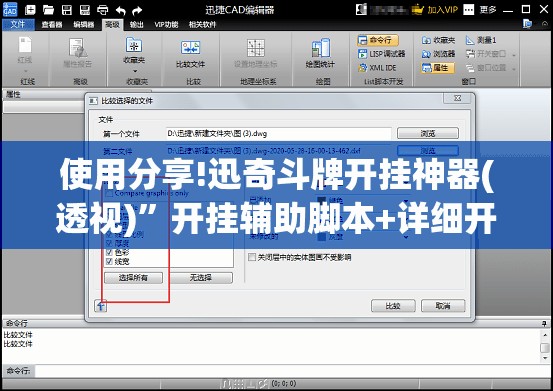The width and height of the screenshot is (553, 391).
Task: Open a file with the folder icon
Action: (x=48, y=10)
